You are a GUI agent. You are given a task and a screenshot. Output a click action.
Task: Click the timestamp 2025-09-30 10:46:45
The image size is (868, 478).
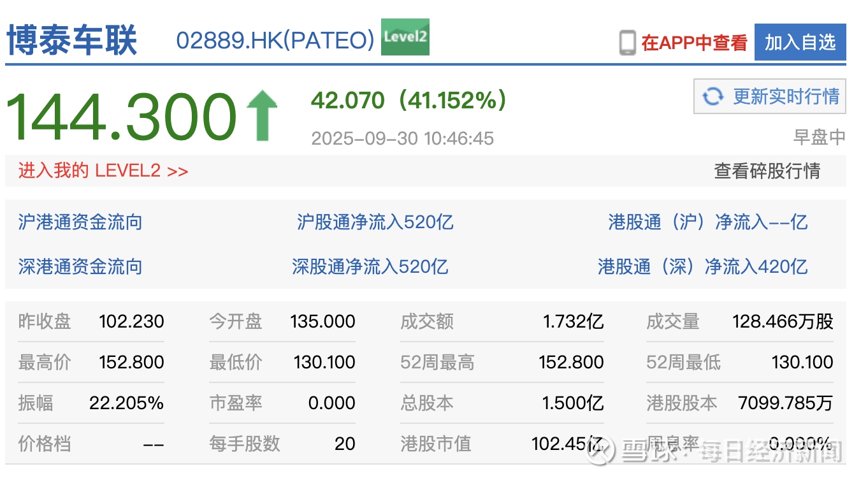tap(403, 138)
